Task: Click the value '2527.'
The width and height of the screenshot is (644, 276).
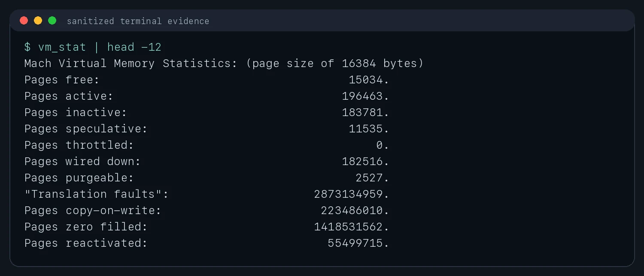Action: pos(372,178)
